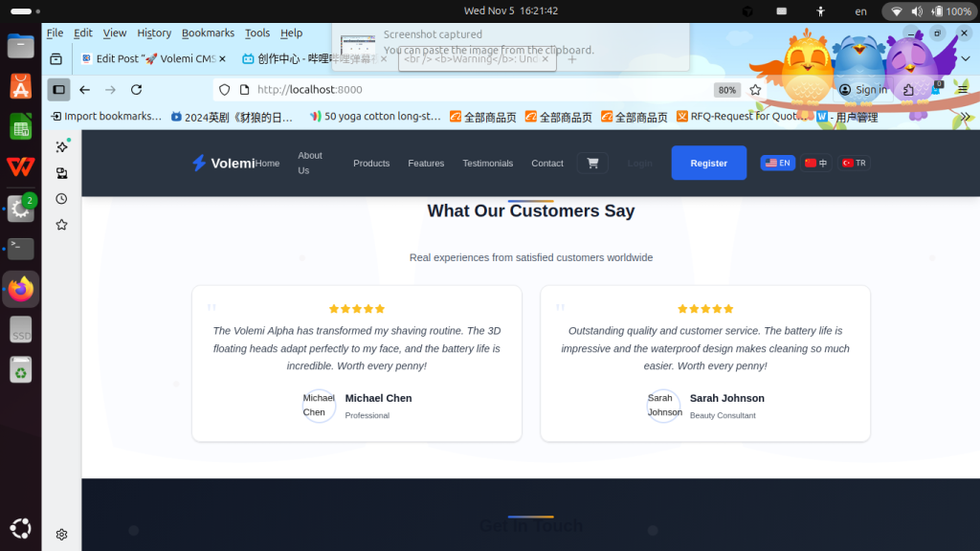The width and height of the screenshot is (980, 551).
Task: Open the AI chatbot sparkle icon in sidebar
Action: pos(61,147)
